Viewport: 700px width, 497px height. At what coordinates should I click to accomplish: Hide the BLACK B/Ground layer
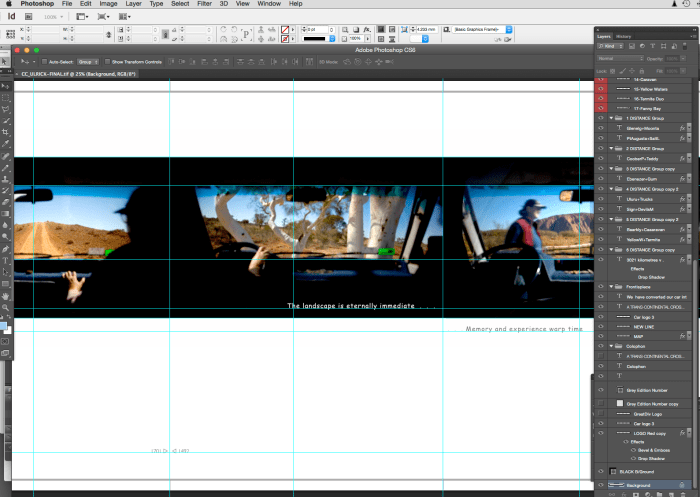(602, 470)
